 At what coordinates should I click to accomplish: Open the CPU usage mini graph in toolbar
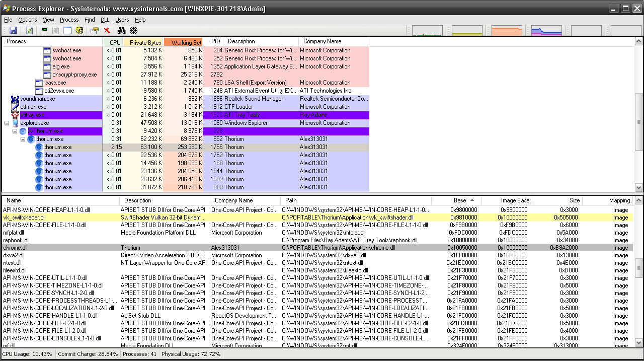427,31
